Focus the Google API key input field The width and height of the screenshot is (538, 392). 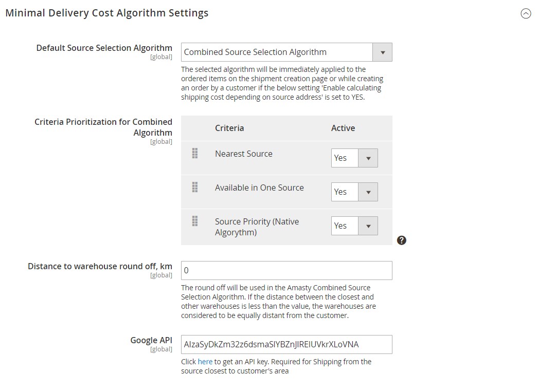pyautogui.click(x=286, y=344)
